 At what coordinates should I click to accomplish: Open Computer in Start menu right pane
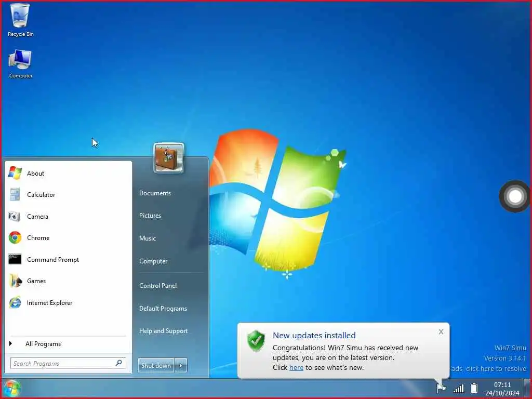153,261
